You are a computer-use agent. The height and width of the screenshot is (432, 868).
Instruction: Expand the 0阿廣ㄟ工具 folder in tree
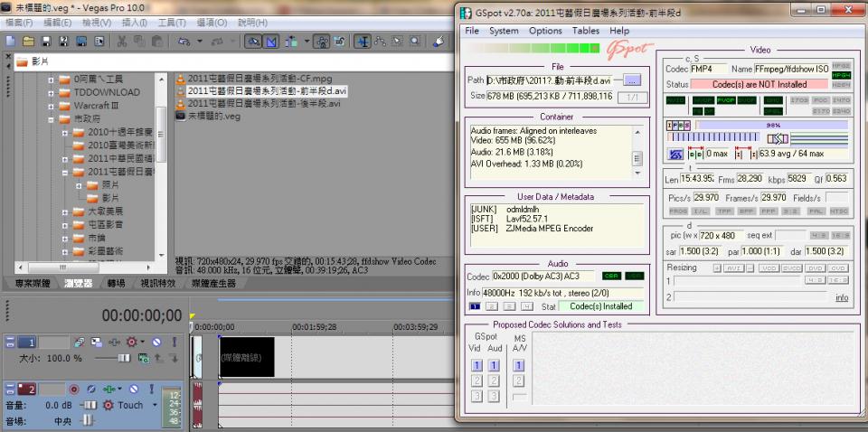52,80
